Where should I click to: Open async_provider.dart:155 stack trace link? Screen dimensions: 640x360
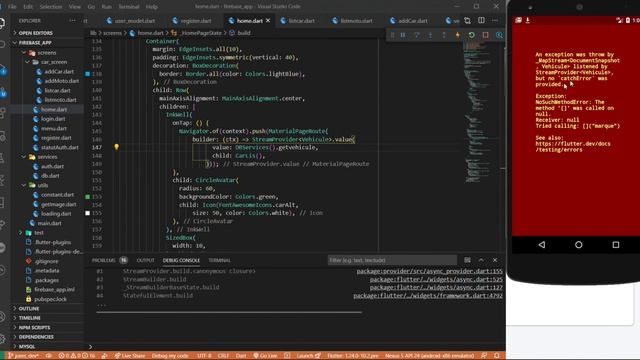pyautogui.click(x=429, y=271)
